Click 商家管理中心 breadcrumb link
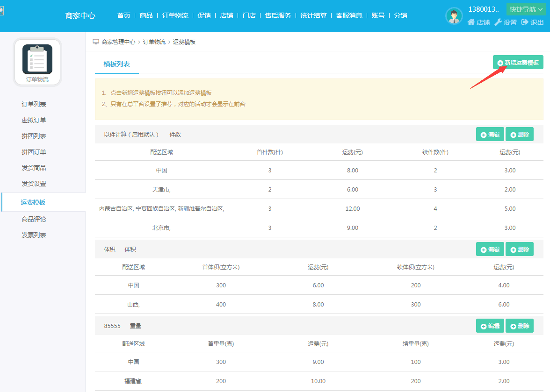Viewport: 550px width, 392px height. [118, 42]
